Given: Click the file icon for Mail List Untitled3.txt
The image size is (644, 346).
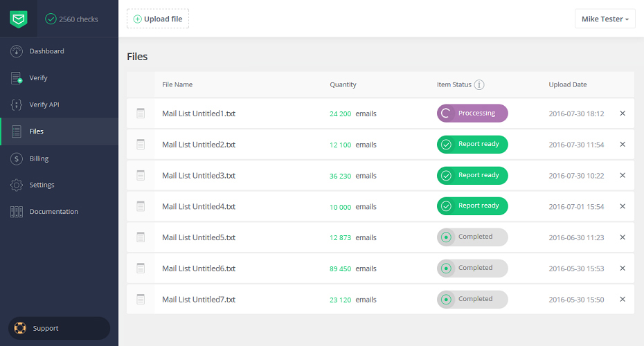Looking at the screenshot, I should (x=141, y=176).
